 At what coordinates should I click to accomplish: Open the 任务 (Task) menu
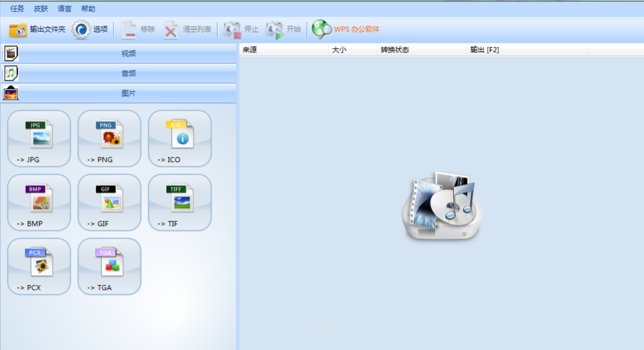pyautogui.click(x=17, y=9)
